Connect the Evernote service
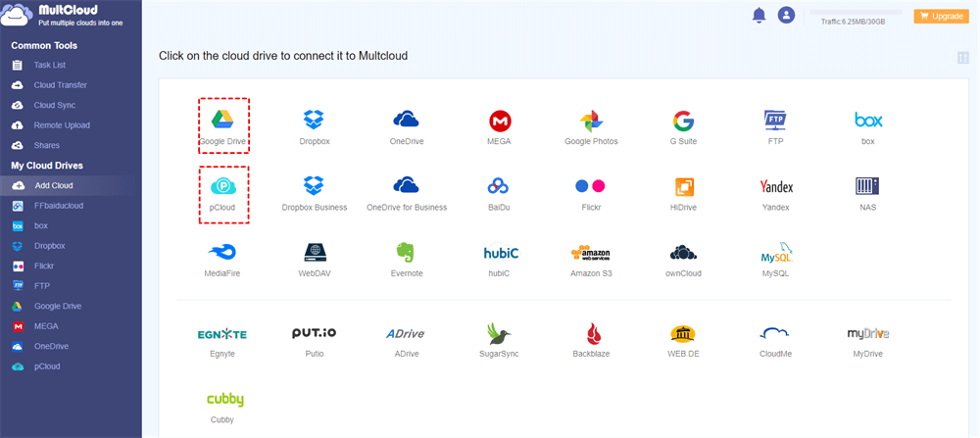980x438 pixels. [x=407, y=260]
